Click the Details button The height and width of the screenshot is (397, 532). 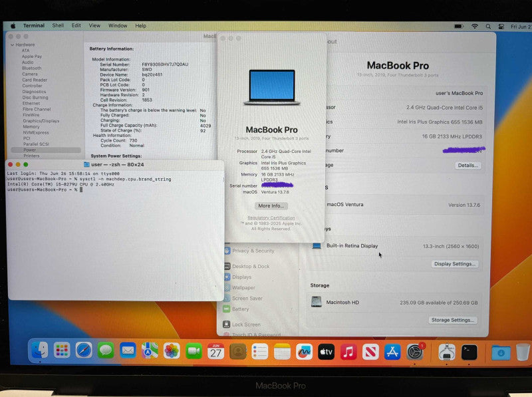467,165
